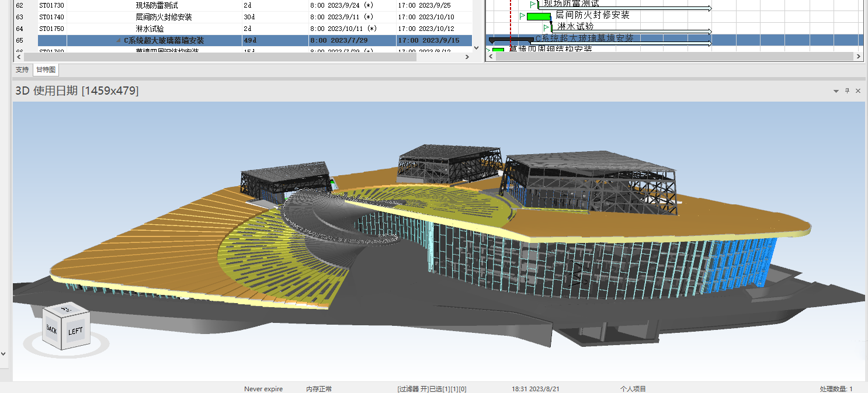This screenshot has width=868, height=393.
Task: Click the top face of view cube
Action: pyautogui.click(x=66, y=309)
